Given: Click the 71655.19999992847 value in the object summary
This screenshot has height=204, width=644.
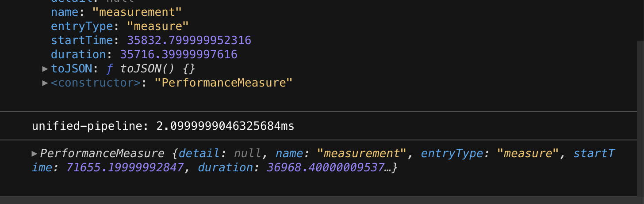Looking at the screenshot, I should pyautogui.click(x=124, y=168).
